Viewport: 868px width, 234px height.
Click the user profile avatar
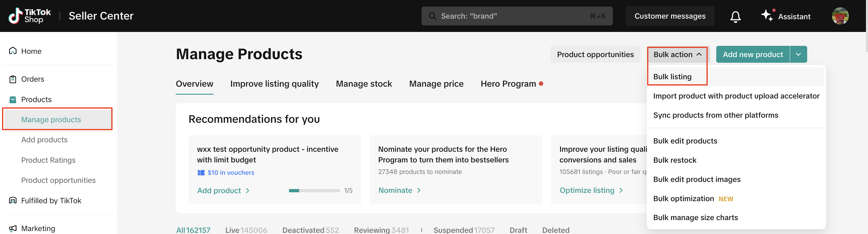840,16
